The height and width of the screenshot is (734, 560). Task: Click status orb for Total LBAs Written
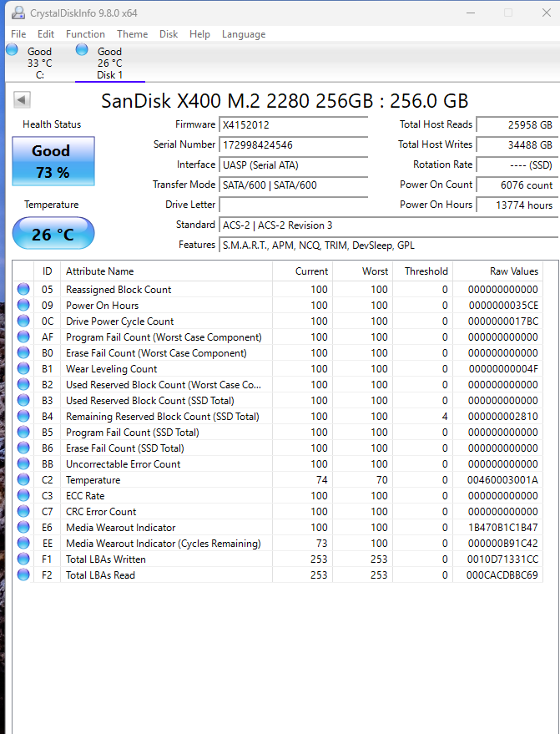(x=23, y=559)
